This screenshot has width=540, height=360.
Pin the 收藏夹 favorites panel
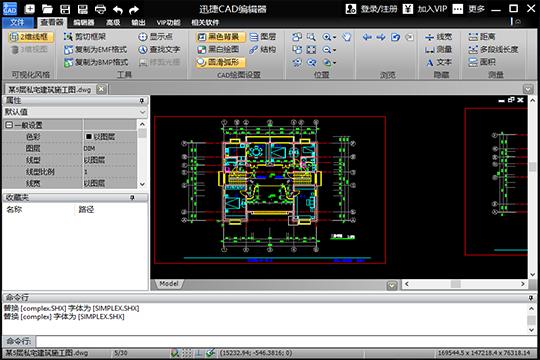(132, 197)
